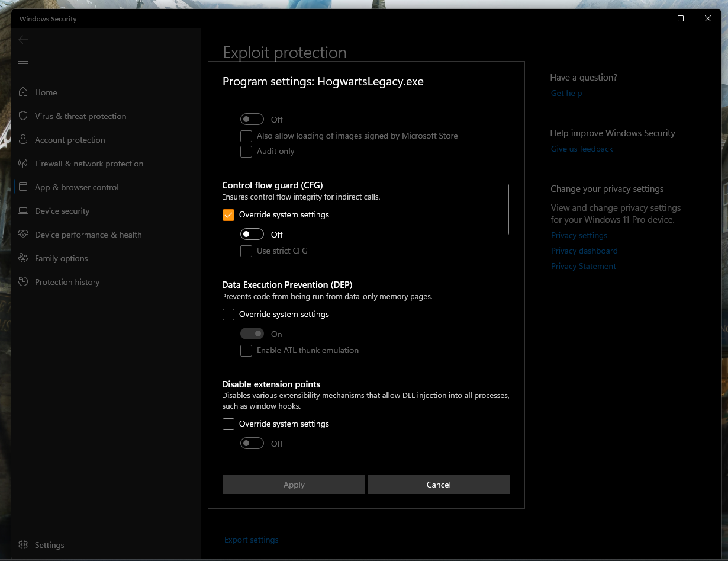Viewport: 728px width, 561px height.
Task: Open App & browser control section
Action: 76,187
